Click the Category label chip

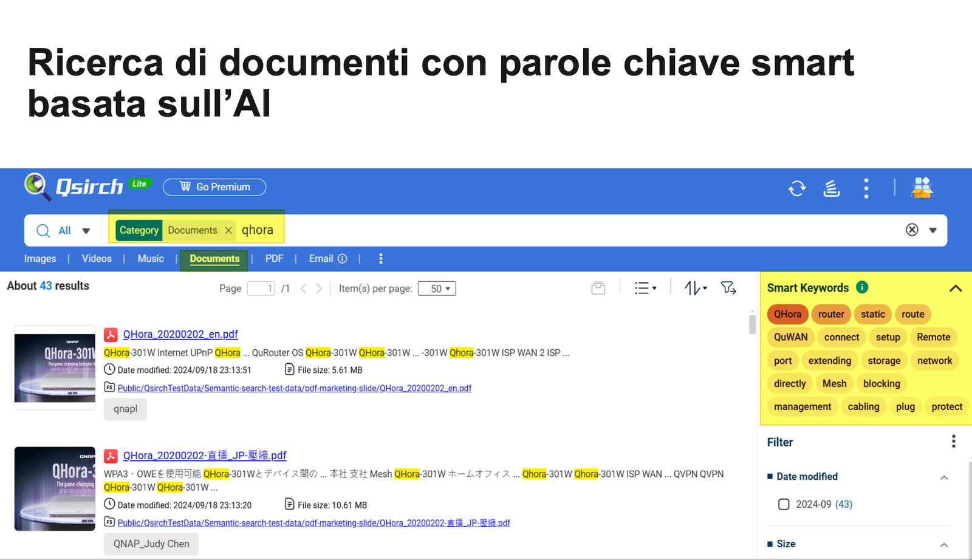pos(139,230)
